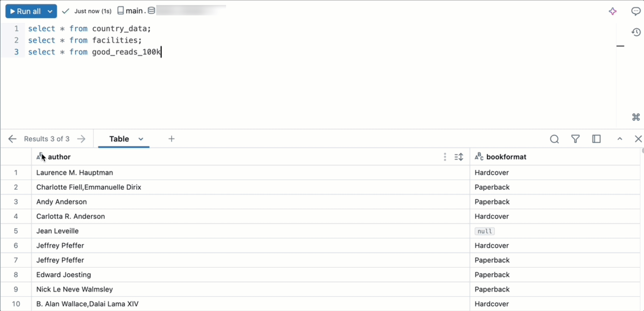The image size is (644, 311).
Task: Select the Table tab in results
Action: click(x=119, y=139)
